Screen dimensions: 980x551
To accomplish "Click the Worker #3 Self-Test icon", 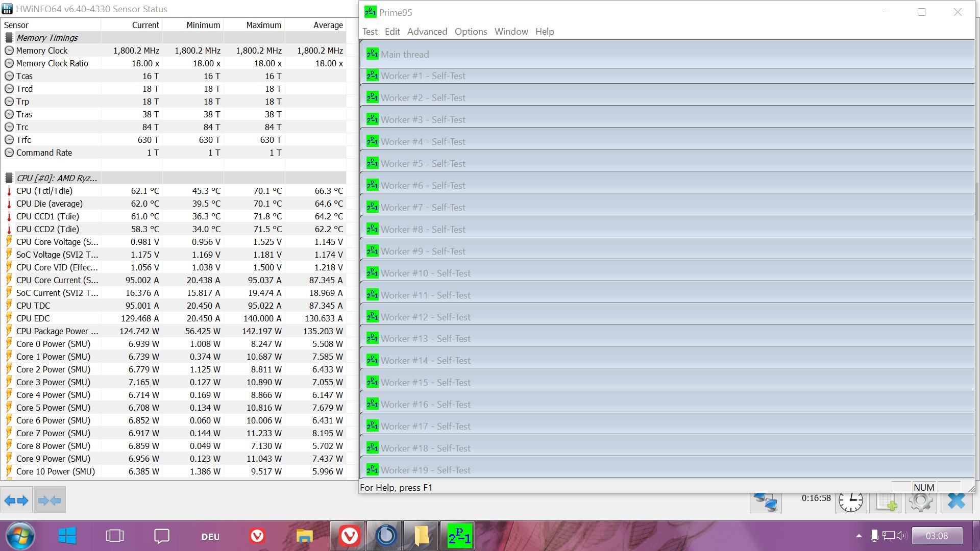I will point(372,119).
